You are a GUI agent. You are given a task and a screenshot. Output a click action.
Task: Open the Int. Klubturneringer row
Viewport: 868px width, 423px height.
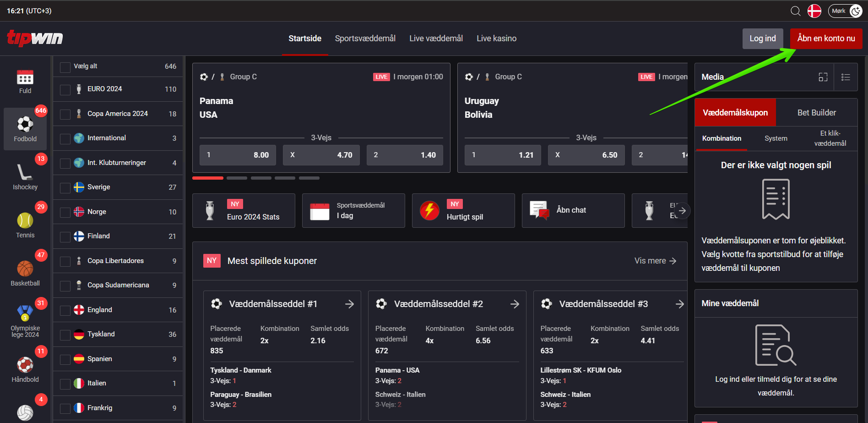(118, 163)
